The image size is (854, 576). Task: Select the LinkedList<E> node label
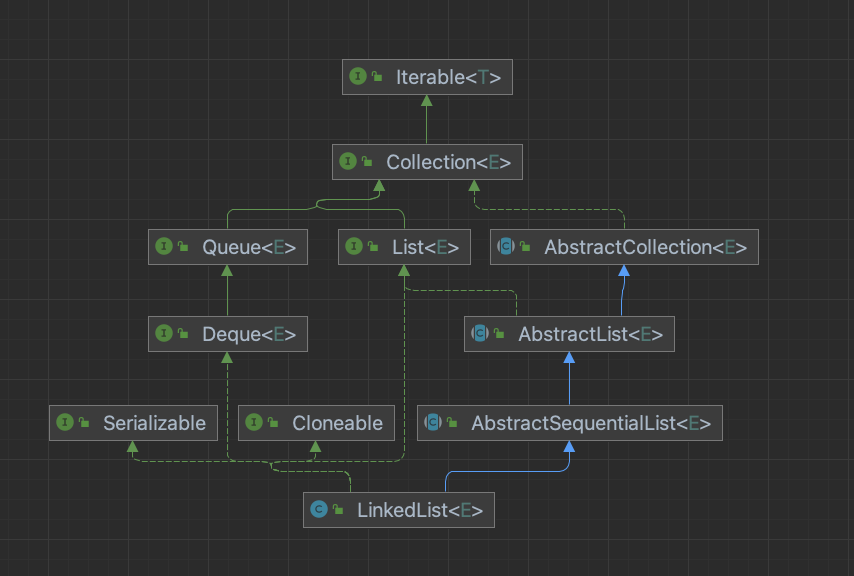point(420,510)
